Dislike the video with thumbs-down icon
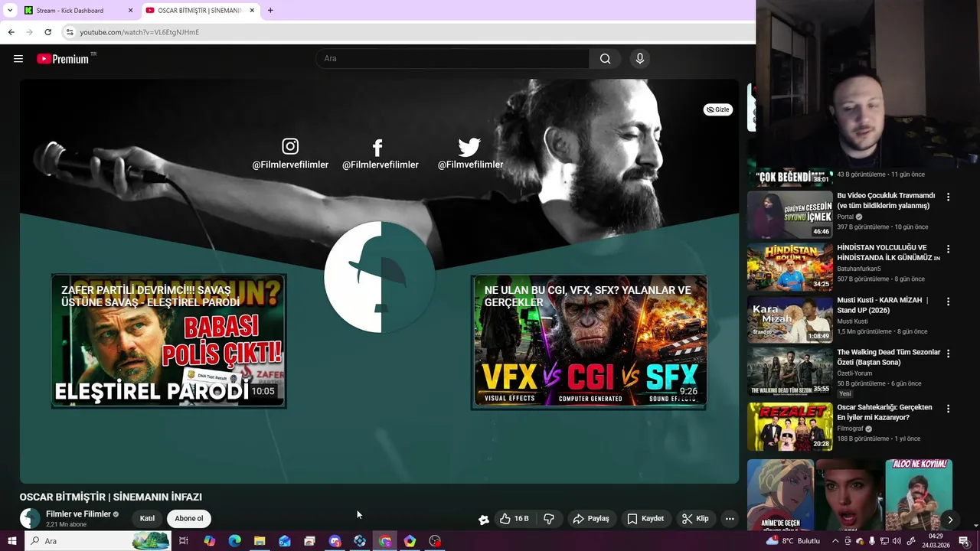The height and width of the screenshot is (551, 980). (x=549, y=519)
